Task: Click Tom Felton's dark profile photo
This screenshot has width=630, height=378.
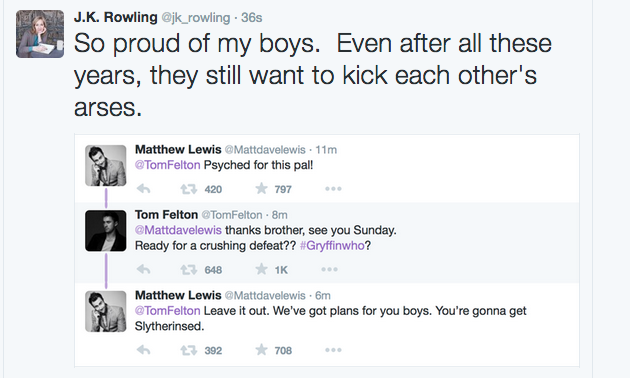Action: coord(106,231)
